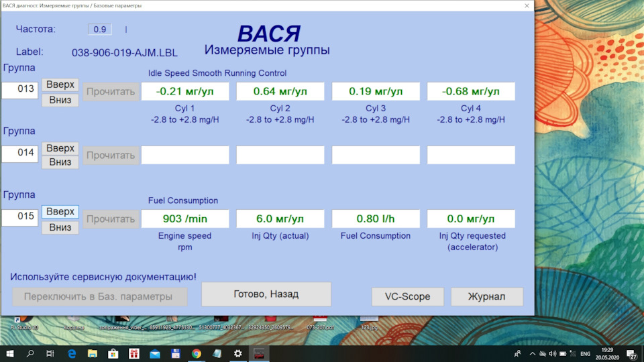Click Вверх button for group 015
Screen dimensions: 644x362
(x=60, y=212)
